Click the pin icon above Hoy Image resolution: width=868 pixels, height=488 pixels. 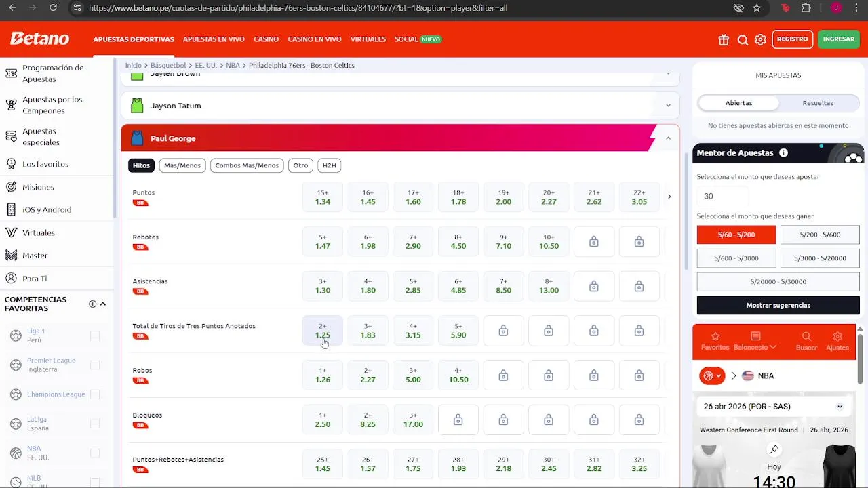tap(774, 449)
